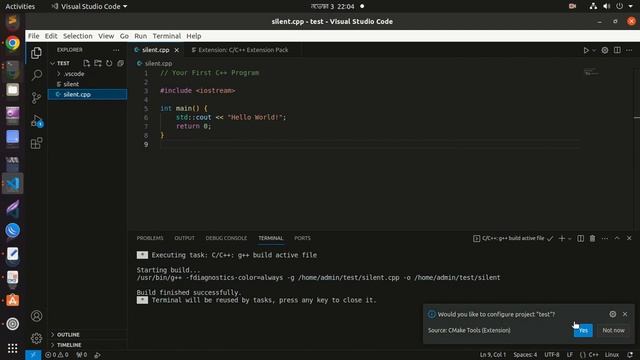Open the Go menu
Screen dimensions: 640x360
124,36
